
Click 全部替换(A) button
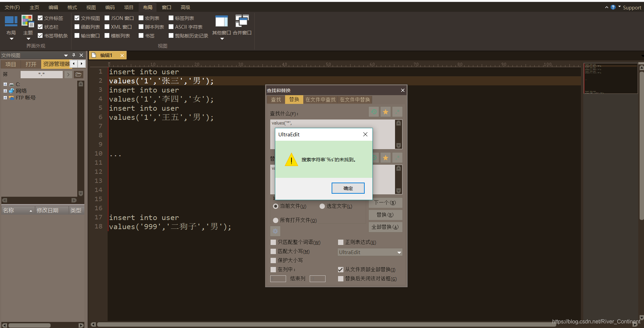coord(385,227)
